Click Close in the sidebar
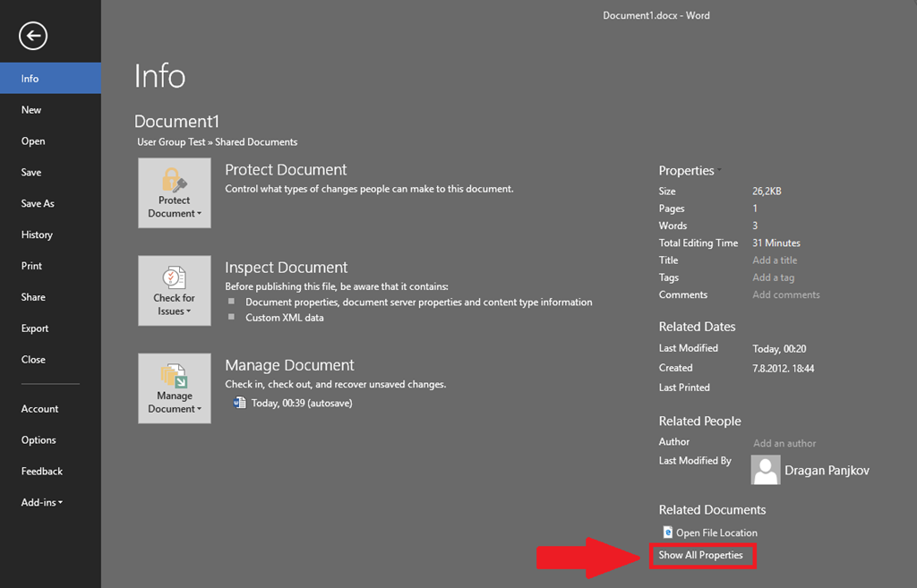The image size is (917, 588). (50, 360)
